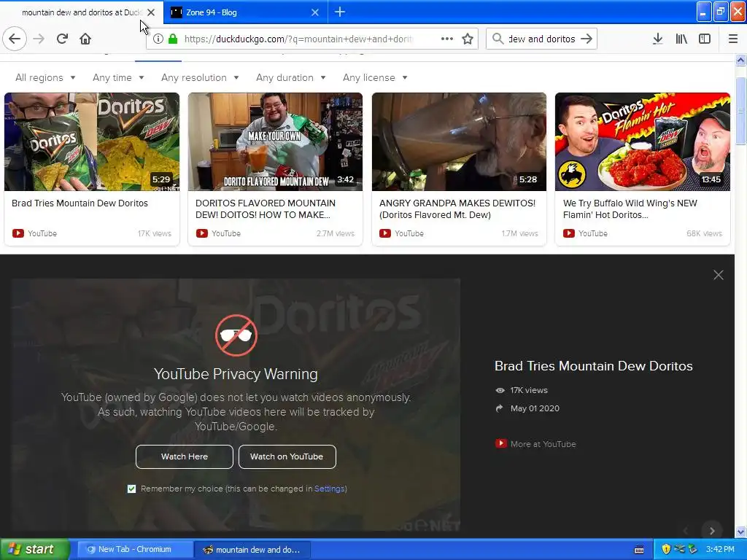The width and height of the screenshot is (747, 560).
Task: Click the 2.7M views count
Action: tap(336, 233)
